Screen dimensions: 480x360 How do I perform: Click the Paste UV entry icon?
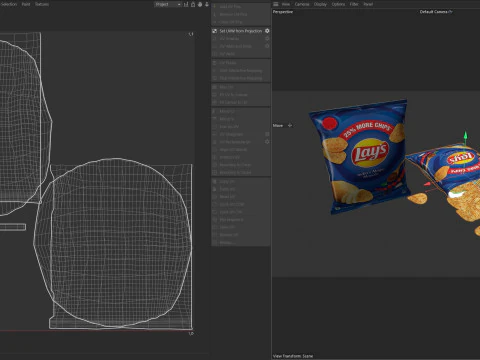(215, 189)
